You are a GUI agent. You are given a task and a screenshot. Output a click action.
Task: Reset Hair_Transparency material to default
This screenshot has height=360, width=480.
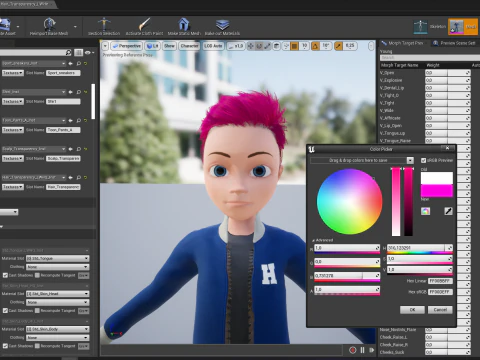coord(86,177)
